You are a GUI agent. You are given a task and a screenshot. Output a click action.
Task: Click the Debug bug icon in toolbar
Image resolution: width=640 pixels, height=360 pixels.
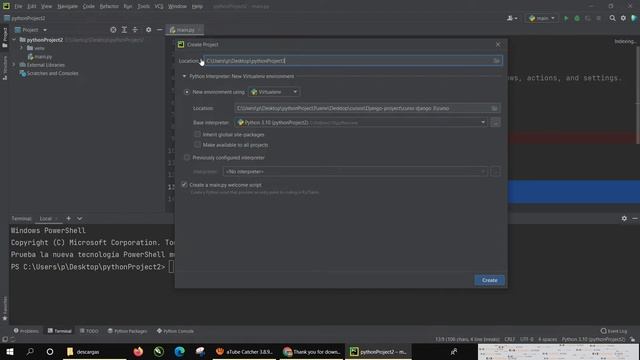(x=577, y=18)
